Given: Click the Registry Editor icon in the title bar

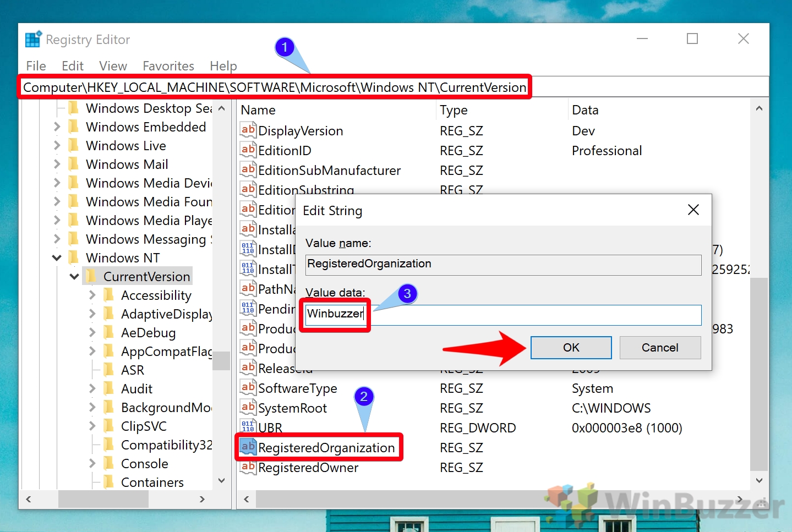Looking at the screenshot, I should [32, 39].
